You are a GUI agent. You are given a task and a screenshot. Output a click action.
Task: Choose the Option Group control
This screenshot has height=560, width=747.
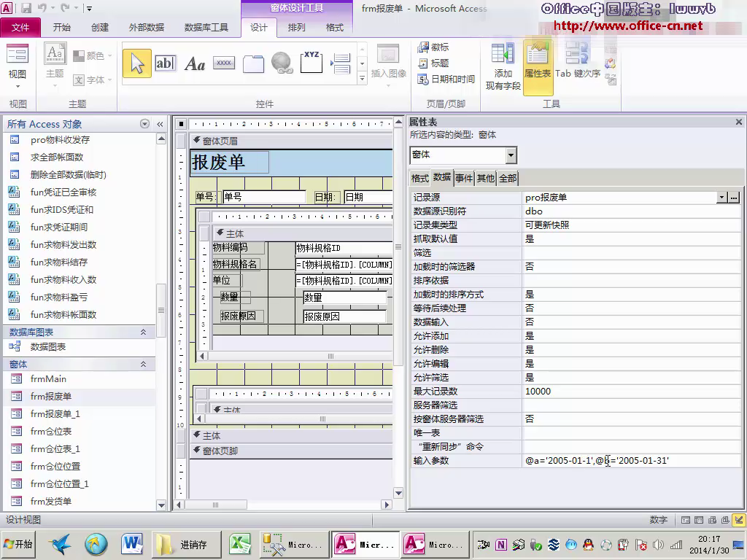[x=311, y=63]
